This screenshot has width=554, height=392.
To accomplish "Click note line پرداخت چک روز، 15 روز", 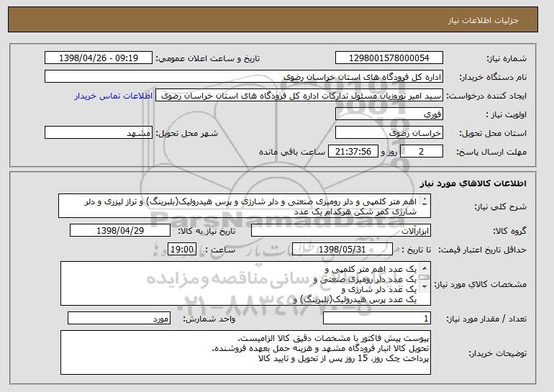I will (344, 359).
